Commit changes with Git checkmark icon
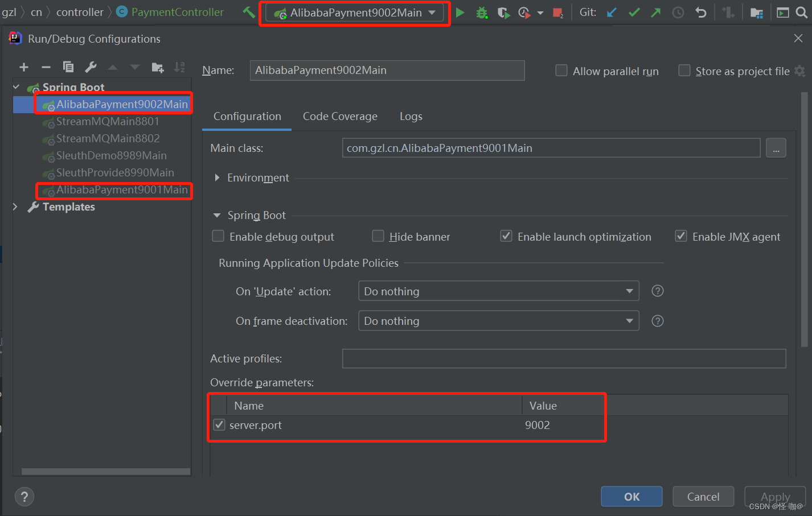Screen dimensions: 812x516 point(634,13)
